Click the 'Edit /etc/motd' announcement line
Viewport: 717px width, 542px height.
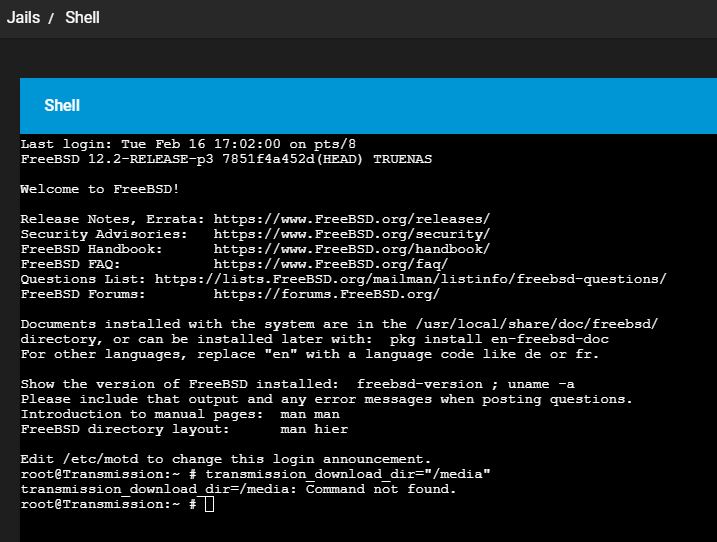click(226, 459)
